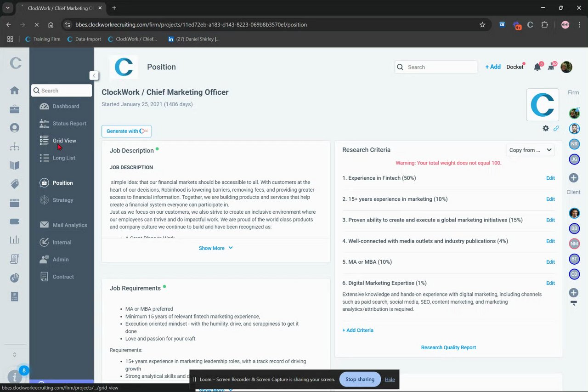Open the person profile icon in left rail

pos(15,128)
